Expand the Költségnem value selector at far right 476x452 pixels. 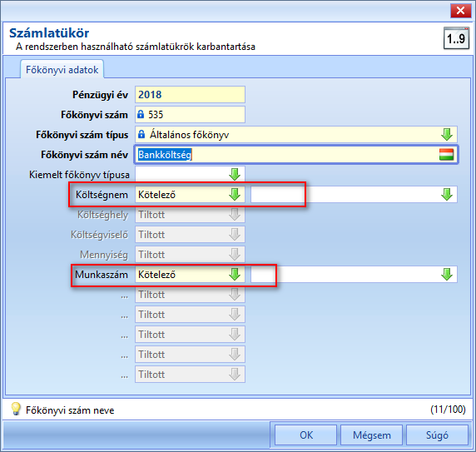coord(447,195)
